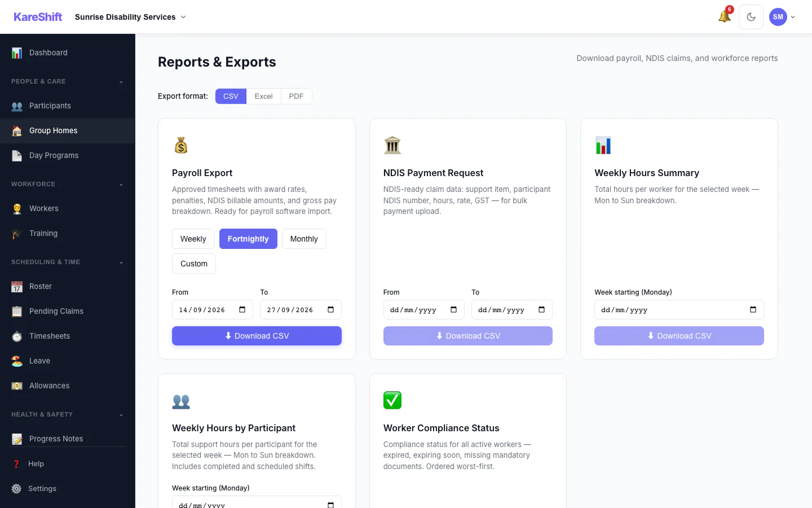
Task: Open Timesheets in sidebar
Action: (x=68, y=336)
